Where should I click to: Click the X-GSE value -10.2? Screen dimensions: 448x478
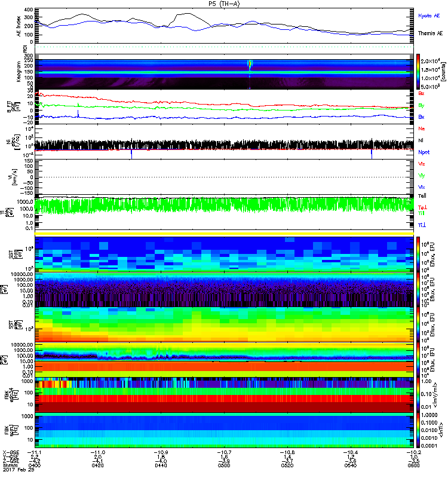413,452
